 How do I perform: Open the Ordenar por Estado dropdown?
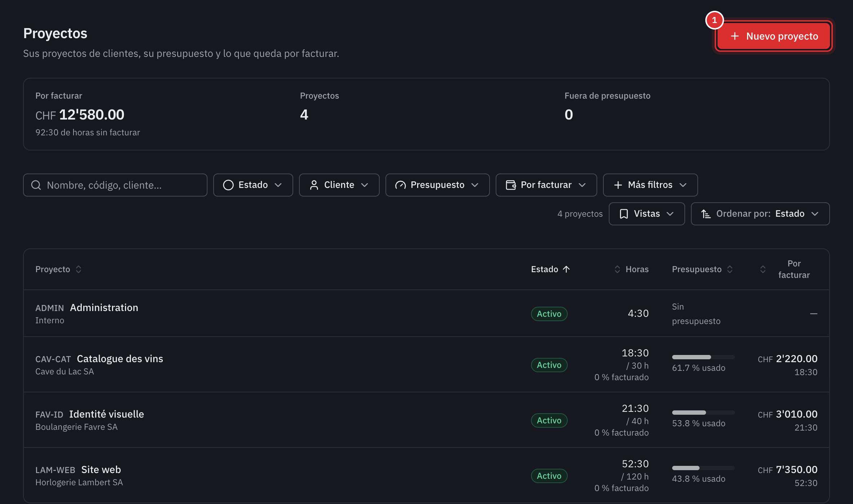[760, 214]
